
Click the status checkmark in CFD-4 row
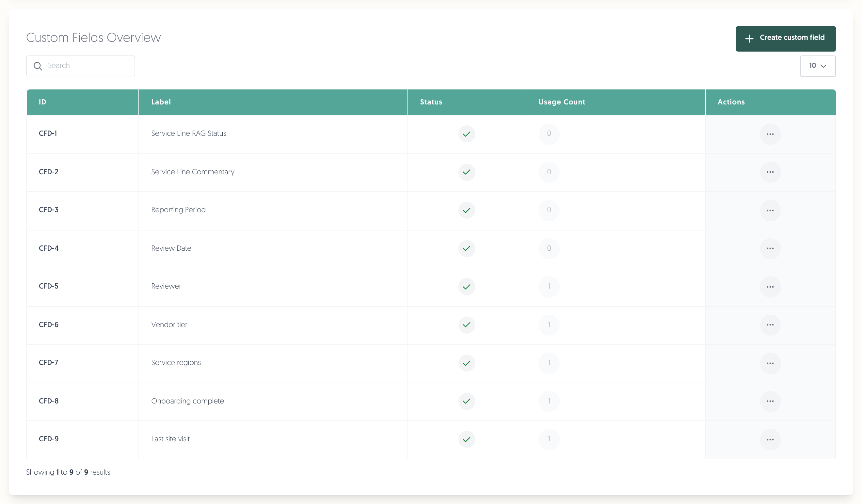pos(467,248)
